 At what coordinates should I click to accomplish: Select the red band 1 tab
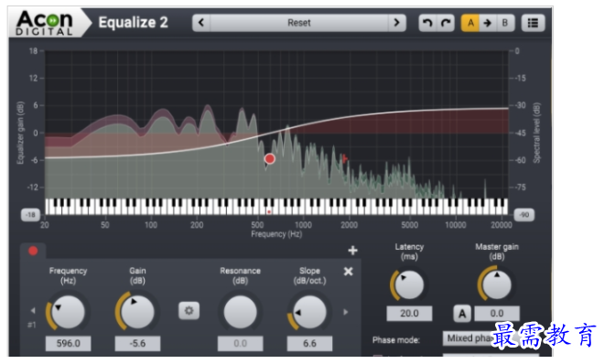(x=33, y=251)
